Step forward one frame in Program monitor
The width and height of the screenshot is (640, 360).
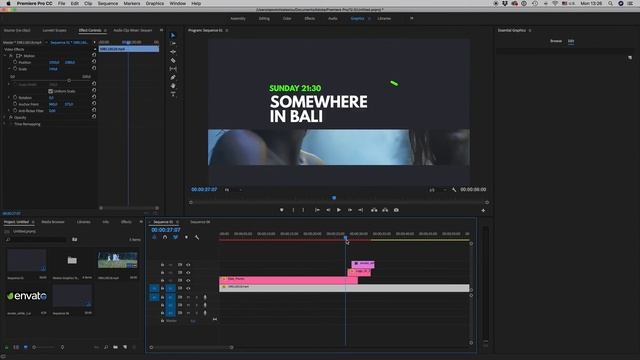pyautogui.click(x=350, y=210)
